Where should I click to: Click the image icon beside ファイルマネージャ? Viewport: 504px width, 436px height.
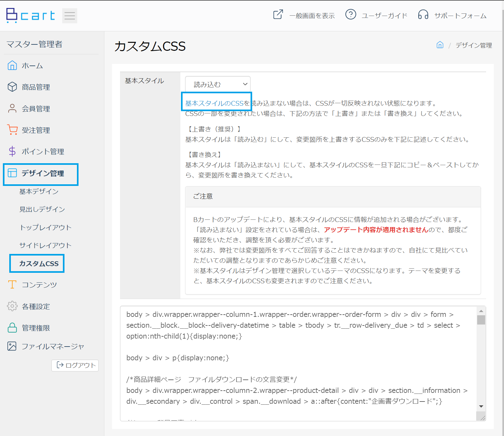click(12, 346)
